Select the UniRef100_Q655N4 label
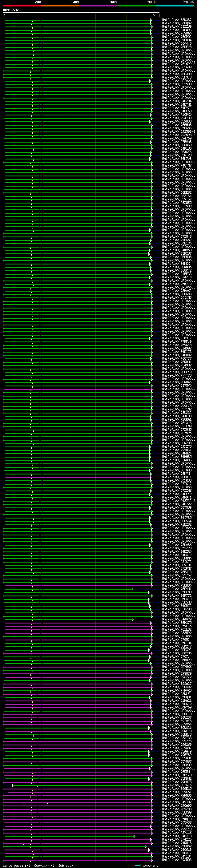Screen dimensions: 197x868 click(177, 772)
